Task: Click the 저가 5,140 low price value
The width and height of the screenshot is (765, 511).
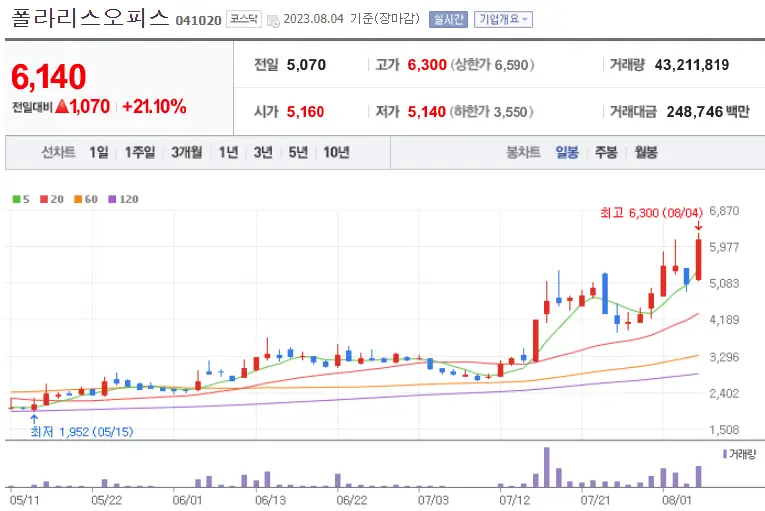Action: pyautogui.click(x=427, y=112)
